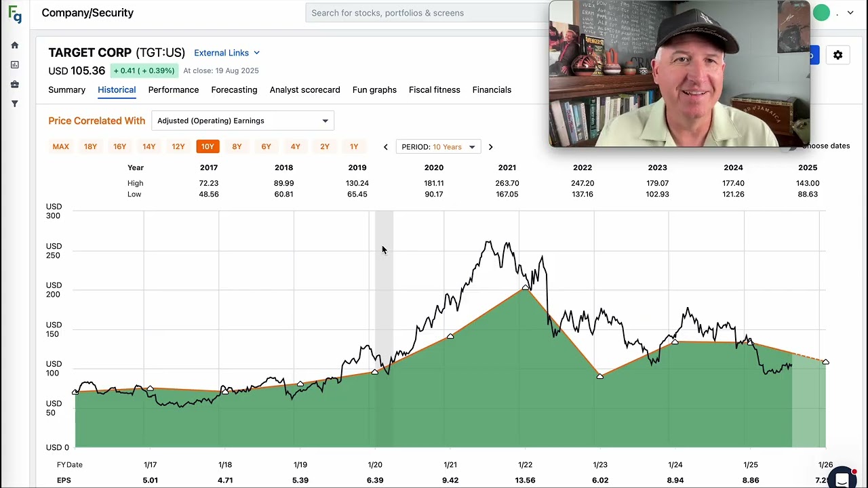The image size is (868, 488).
Task: Click the 2021 high value 263.70
Action: [x=507, y=183]
